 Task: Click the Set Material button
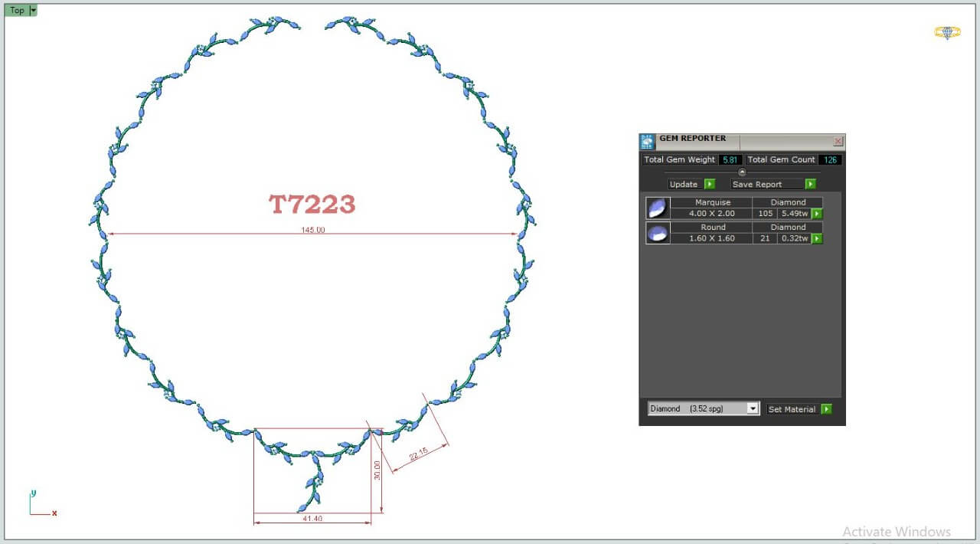coord(792,409)
